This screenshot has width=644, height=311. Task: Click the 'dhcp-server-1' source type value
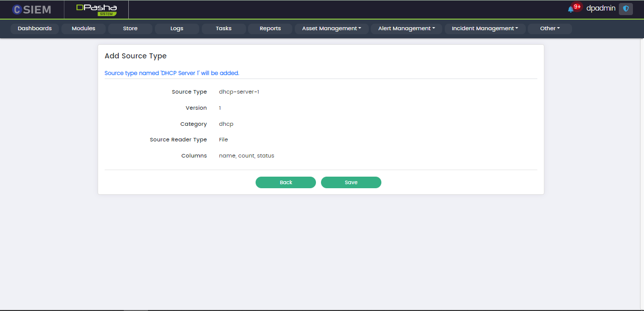[239, 92]
